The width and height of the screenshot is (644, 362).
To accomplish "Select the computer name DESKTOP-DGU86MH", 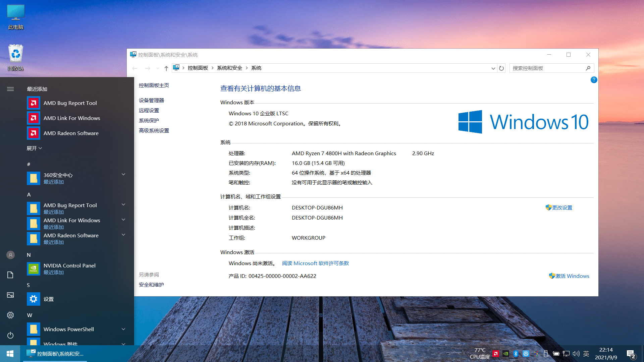I will coord(317,208).
